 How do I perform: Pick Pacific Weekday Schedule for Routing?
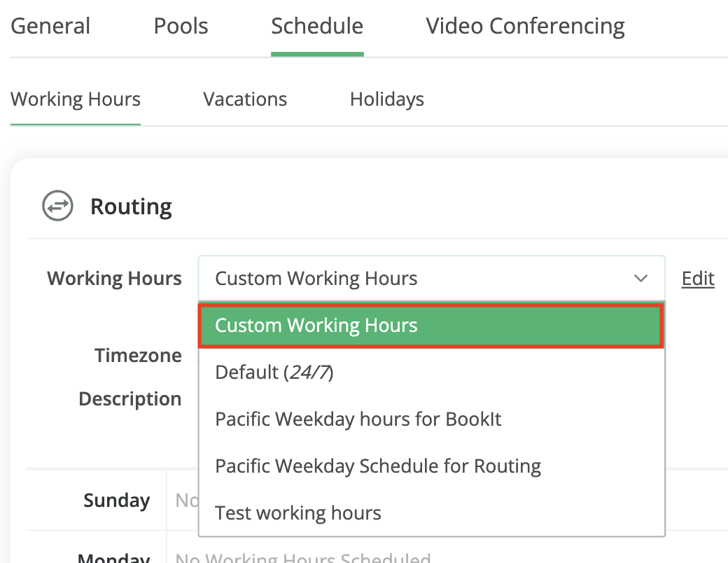click(377, 466)
